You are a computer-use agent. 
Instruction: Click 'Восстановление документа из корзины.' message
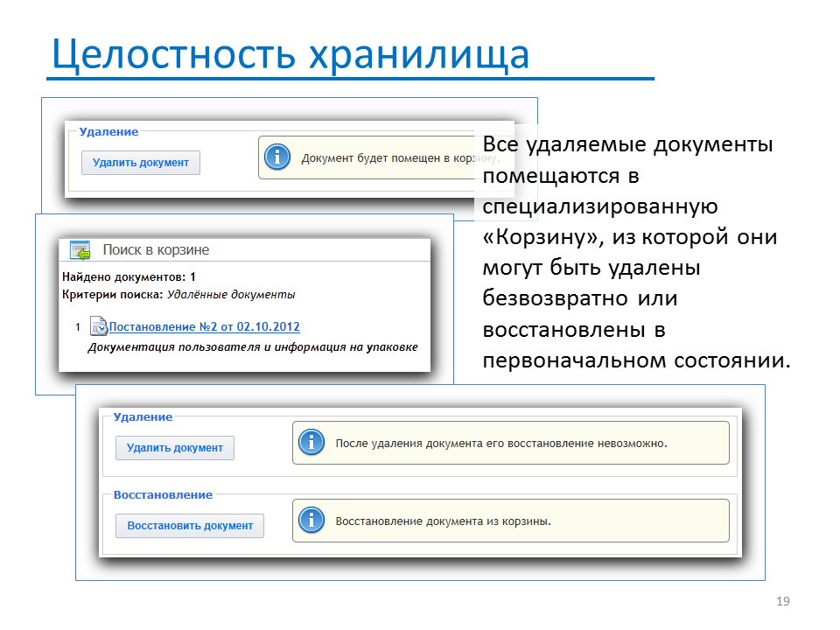443,521
